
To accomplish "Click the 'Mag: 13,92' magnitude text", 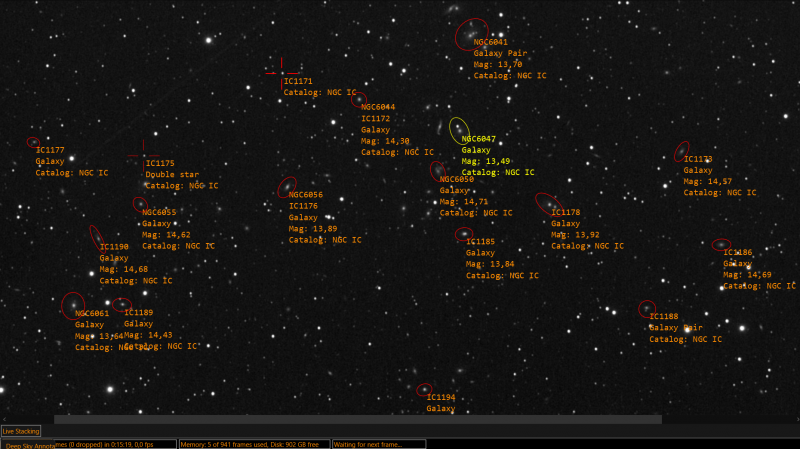I will tap(576, 235).
